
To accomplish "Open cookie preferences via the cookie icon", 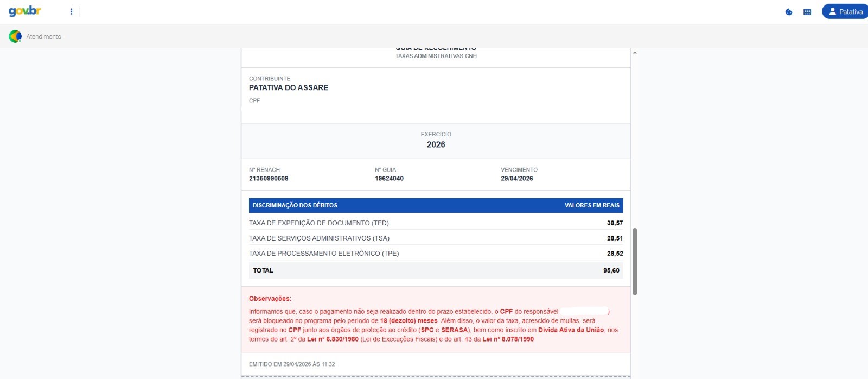I will (x=789, y=12).
